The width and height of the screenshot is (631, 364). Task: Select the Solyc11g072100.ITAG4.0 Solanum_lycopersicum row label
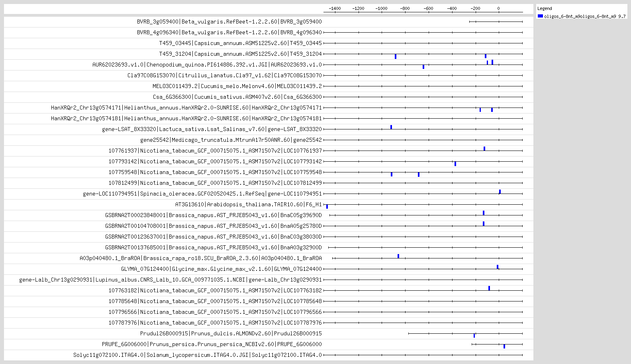point(198,355)
